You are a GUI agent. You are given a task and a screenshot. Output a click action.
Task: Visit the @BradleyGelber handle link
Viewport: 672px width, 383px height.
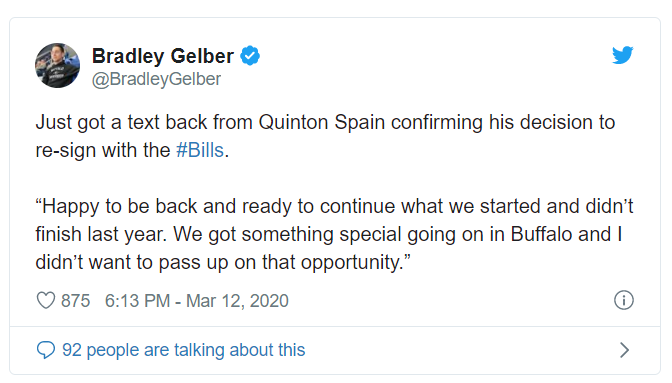[x=156, y=79]
